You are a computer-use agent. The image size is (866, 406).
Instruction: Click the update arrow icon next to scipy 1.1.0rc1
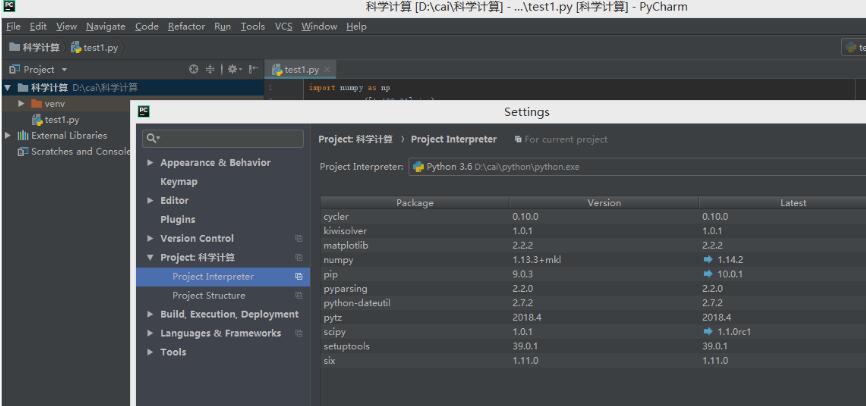[x=708, y=331]
